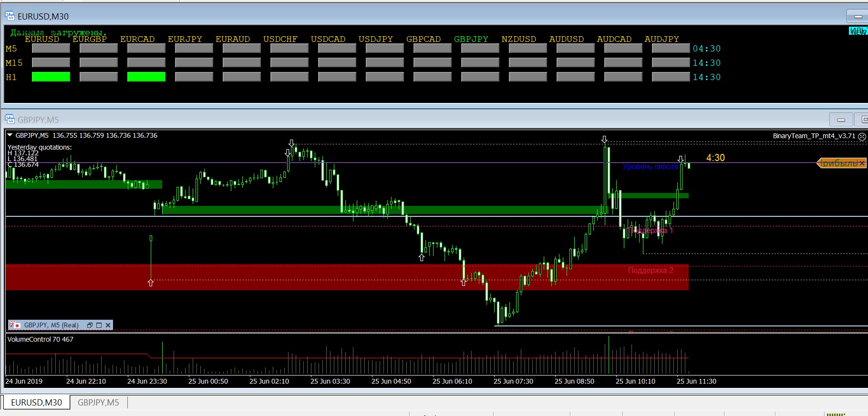Click the yellow 4:30 countdown on the chart
The height and width of the screenshot is (416, 868).
click(x=715, y=158)
